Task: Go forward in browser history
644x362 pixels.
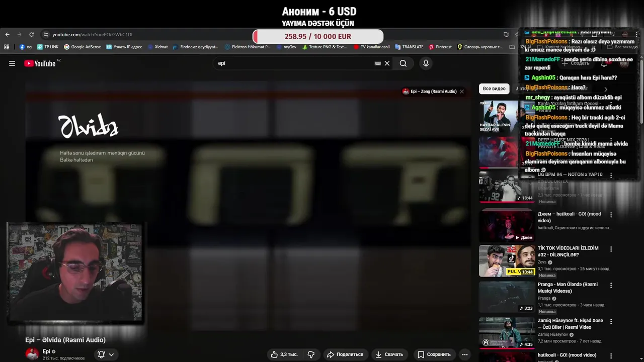Action: (x=20, y=35)
